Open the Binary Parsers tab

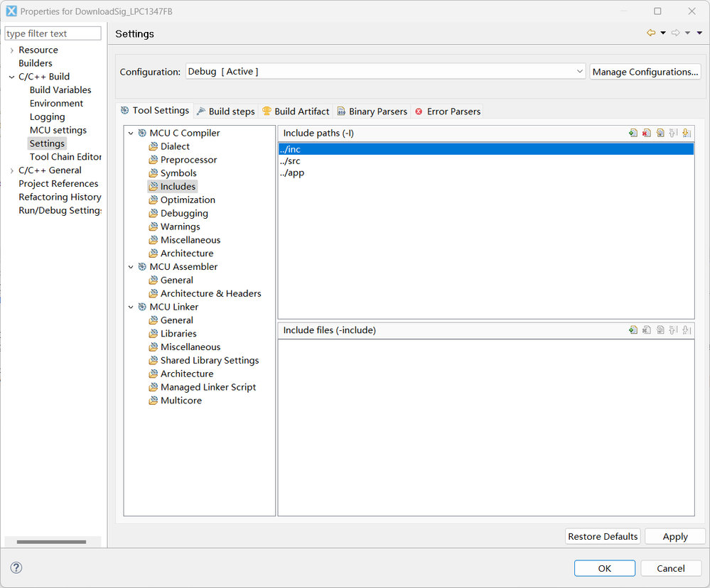tap(372, 111)
